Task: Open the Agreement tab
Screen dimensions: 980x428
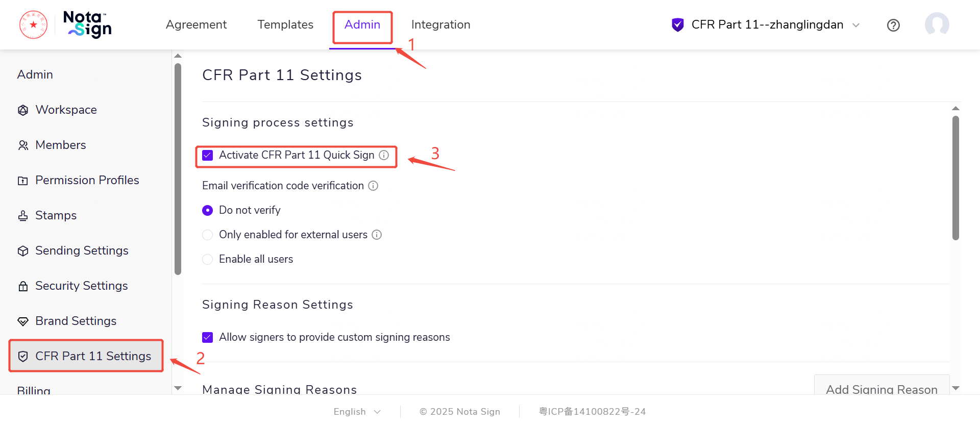Action: pyautogui.click(x=196, y=24)
